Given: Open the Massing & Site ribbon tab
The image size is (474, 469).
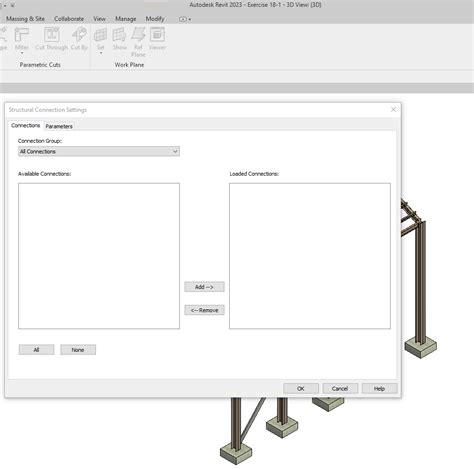Looking at the screenshot, I should [x=25, y=19].
